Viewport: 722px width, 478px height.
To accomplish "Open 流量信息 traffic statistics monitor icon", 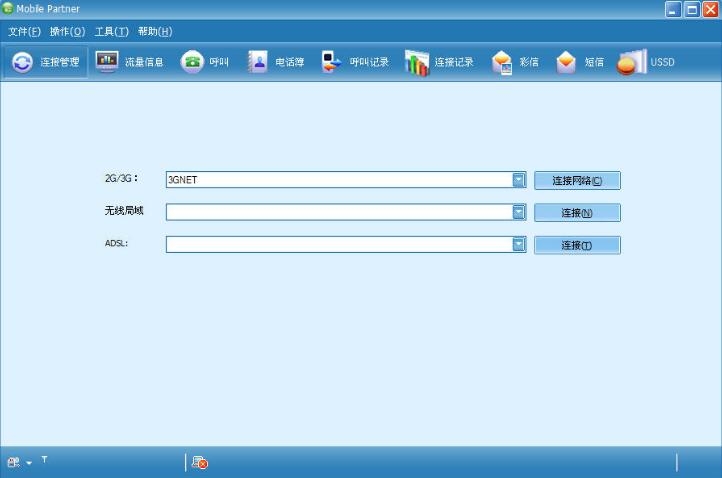I will [x=107, y=62].
